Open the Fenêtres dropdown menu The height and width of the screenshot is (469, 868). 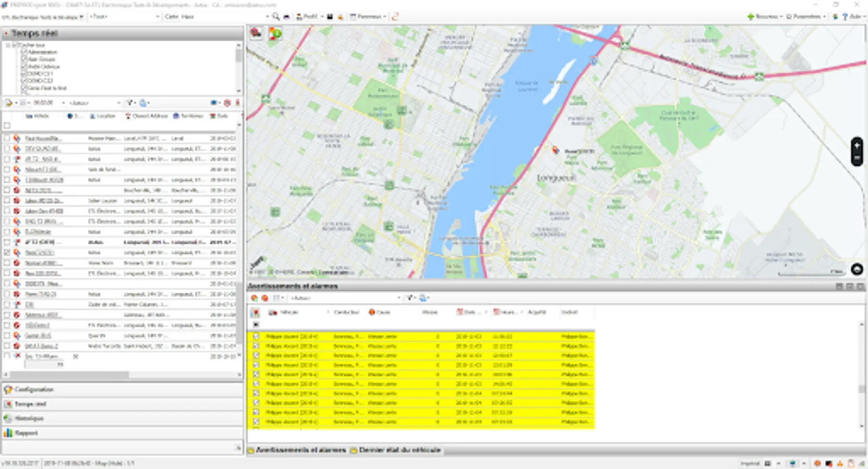coord(368,17)
